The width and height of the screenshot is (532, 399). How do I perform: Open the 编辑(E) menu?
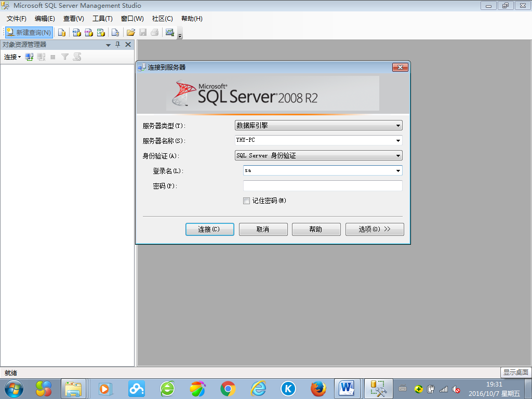[45, 19]
